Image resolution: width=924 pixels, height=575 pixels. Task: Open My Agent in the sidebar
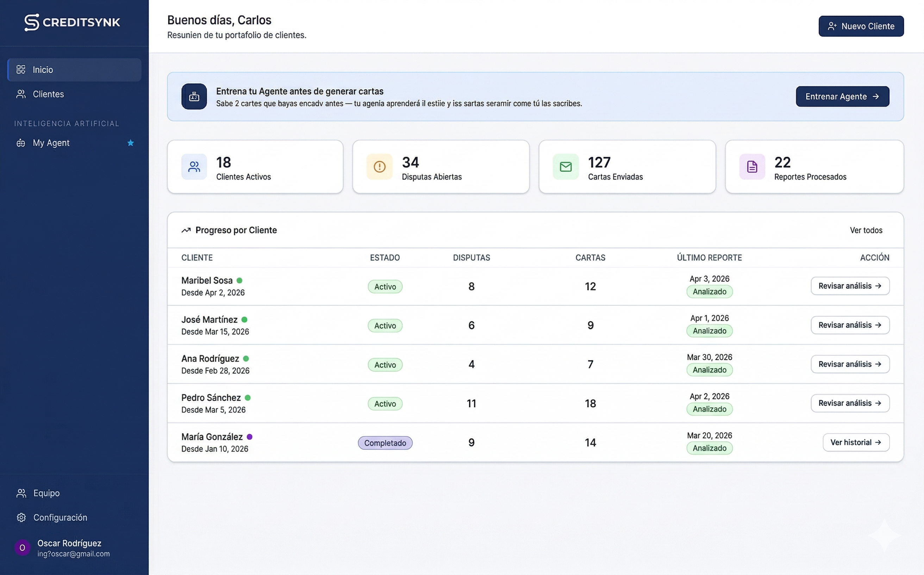75,143
